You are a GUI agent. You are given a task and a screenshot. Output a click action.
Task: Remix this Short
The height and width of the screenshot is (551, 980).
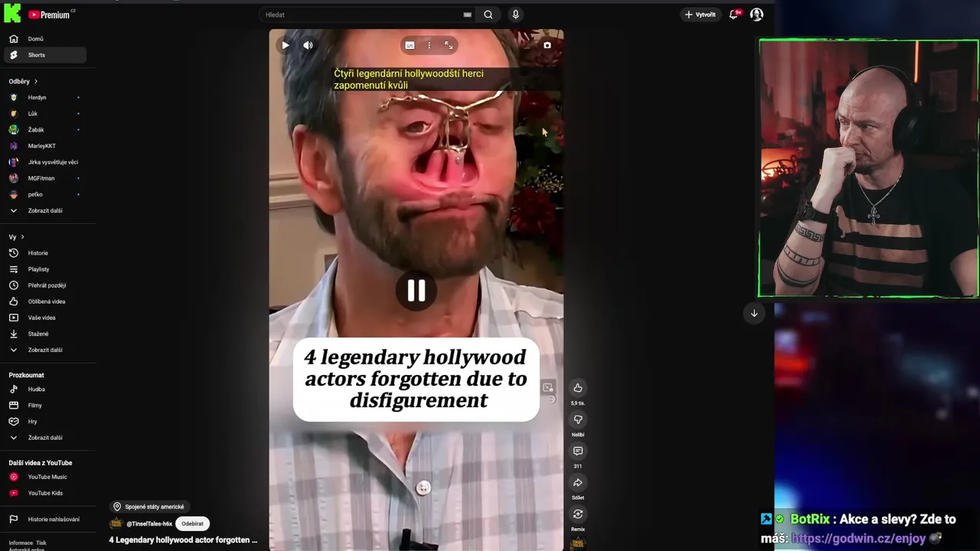(x=578, y=514)
